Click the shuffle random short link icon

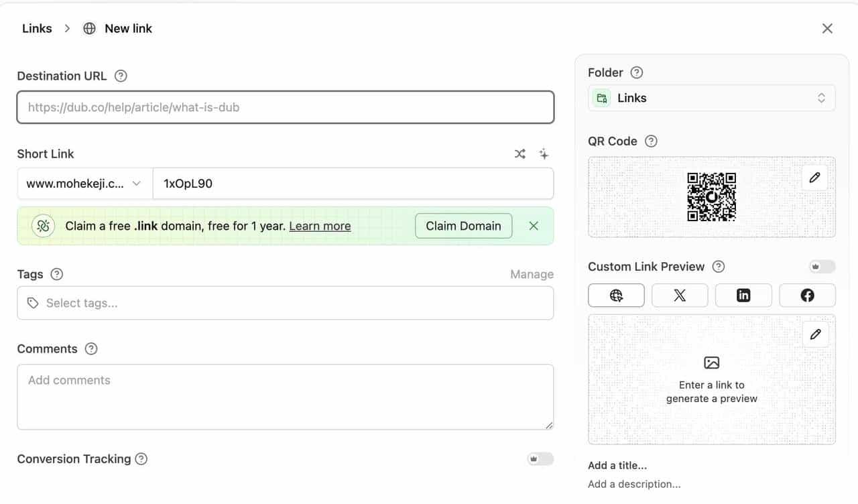coord(519,154)
